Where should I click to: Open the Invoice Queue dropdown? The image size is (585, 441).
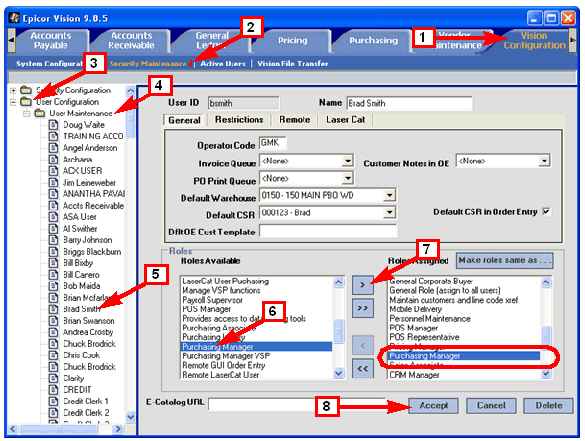tap(348, 161)
